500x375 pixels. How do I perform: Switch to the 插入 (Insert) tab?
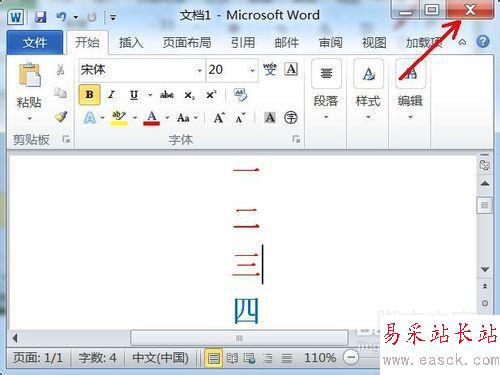tap(131, 42)
